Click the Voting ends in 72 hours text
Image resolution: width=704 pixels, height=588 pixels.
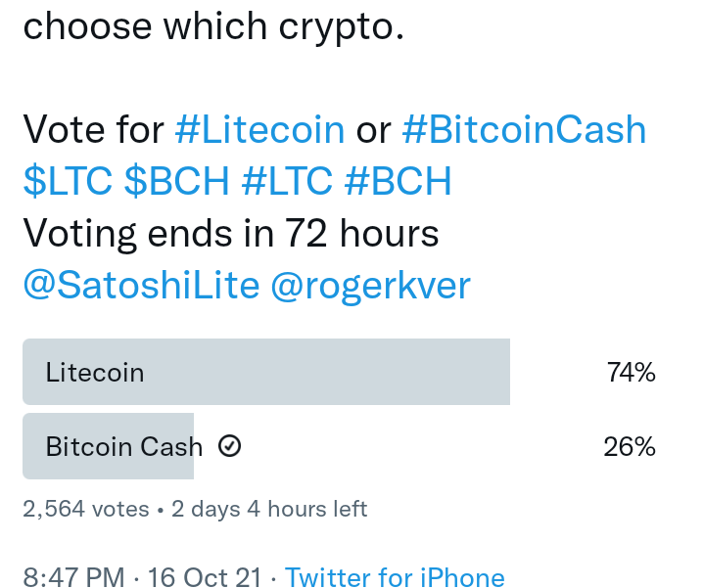(231, 233)
